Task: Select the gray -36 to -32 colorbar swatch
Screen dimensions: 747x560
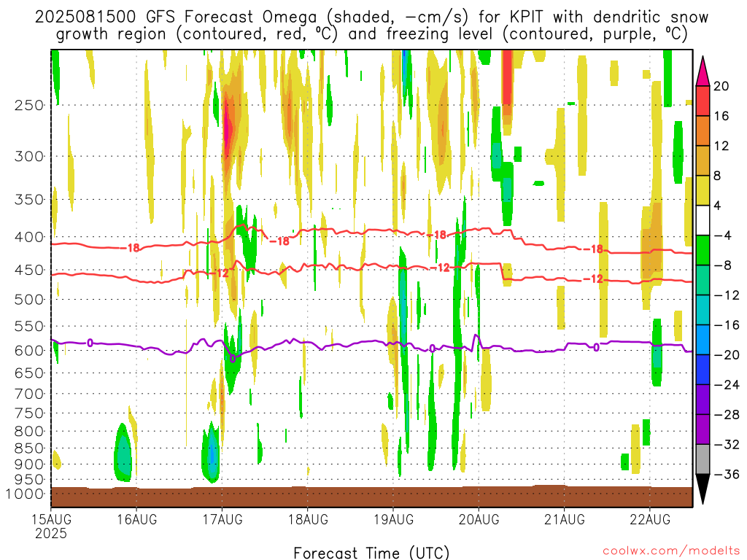Action: coord(703,459)
